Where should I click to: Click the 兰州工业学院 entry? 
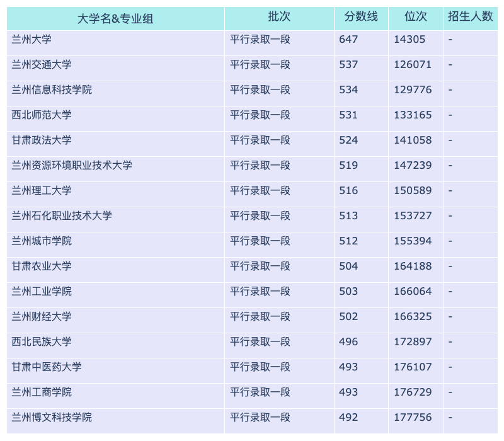tap(42, 291)
